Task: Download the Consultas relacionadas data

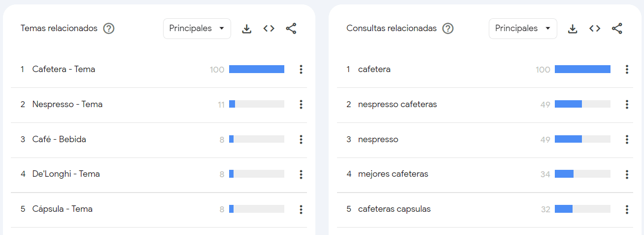Action: pyautogui.click(x=573, y=29)
